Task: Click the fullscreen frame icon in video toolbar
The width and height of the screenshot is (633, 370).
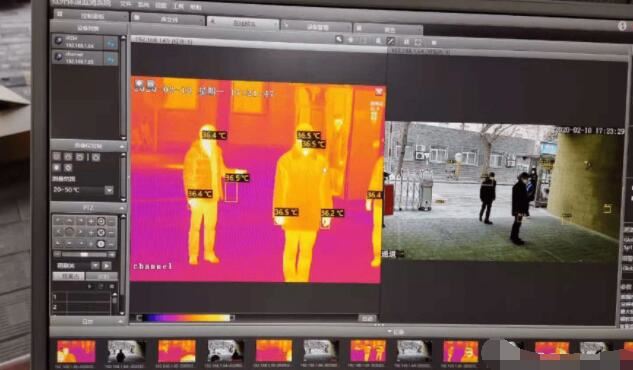Action: 418,42
